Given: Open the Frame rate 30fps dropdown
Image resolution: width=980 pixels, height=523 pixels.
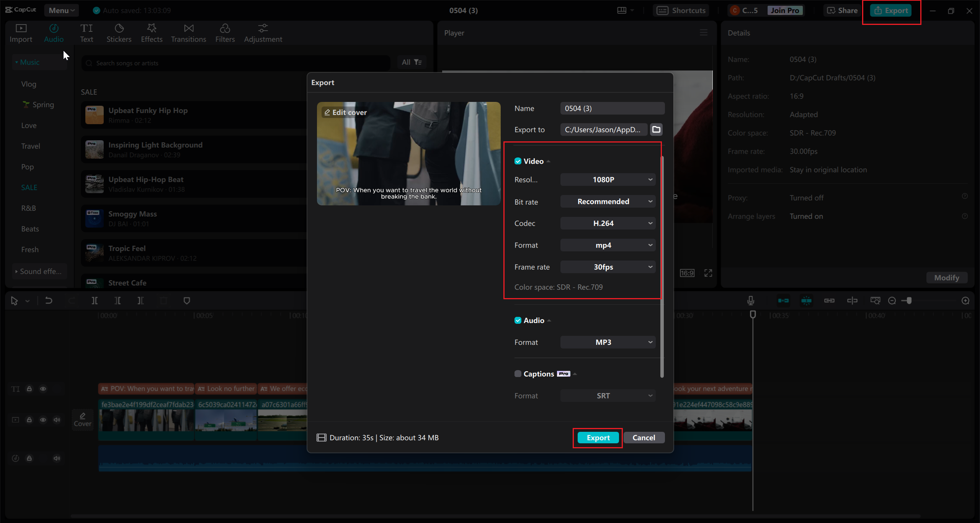Looking at the screenshot, I should click(608, 267).
